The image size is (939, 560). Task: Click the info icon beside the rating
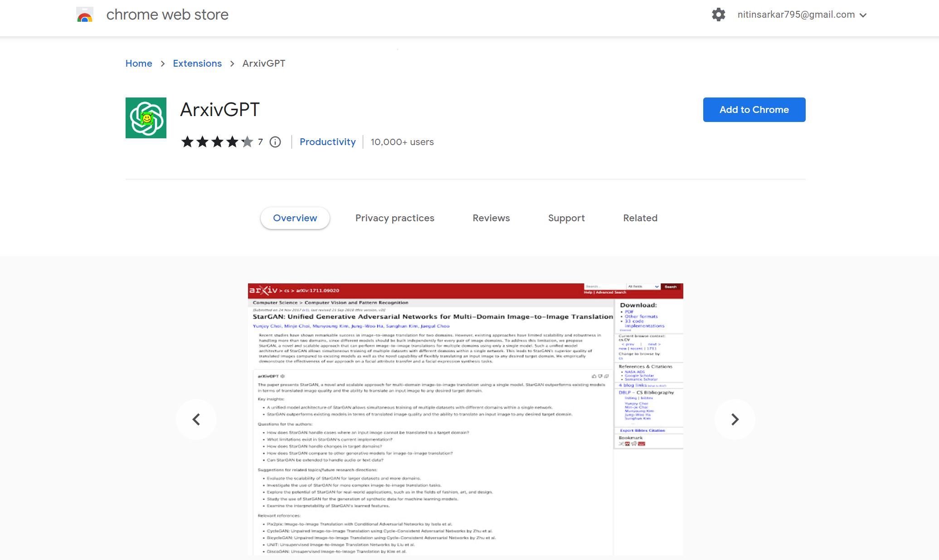(x=275, y=142)
